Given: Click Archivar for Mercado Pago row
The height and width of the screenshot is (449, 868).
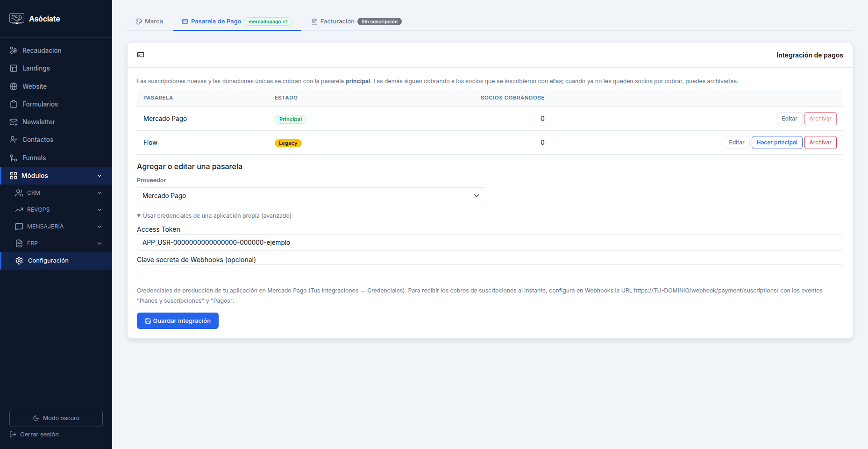Looking at the screenshot, I should (820, 119).
